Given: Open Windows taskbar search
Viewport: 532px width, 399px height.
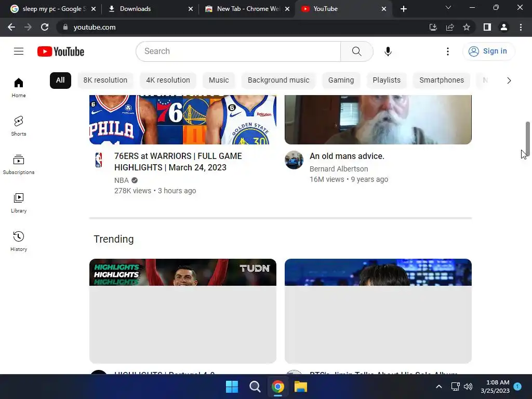Looking at the screenshot, I should (255, 387).
